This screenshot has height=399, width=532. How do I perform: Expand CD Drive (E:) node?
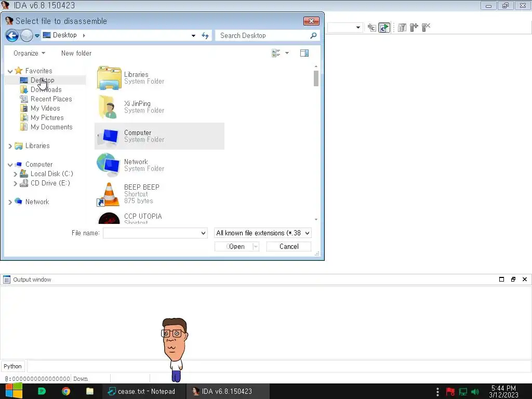pos(15,183)
